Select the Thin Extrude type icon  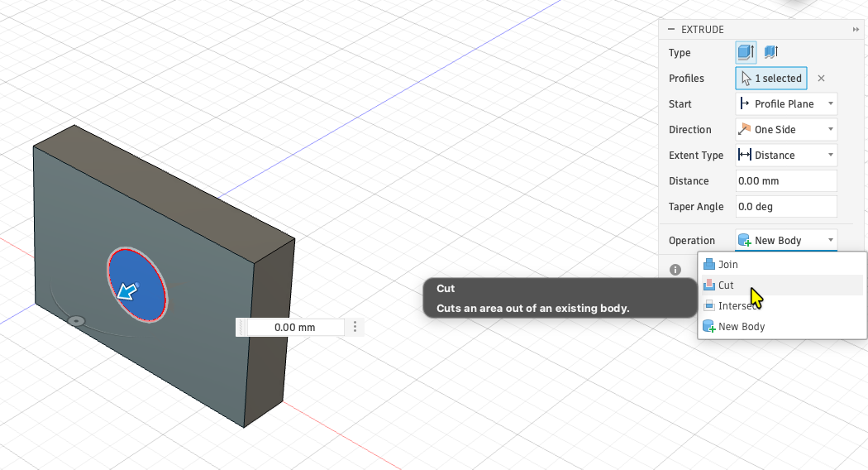pyautogui.click(x=771, y=52)
